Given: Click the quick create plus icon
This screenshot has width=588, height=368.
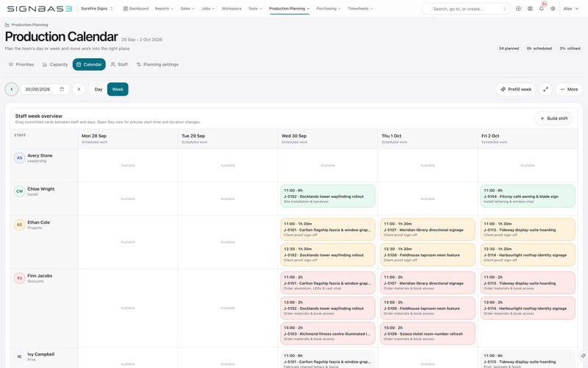Looking at the screenshot, I should (x=518, y=9).
